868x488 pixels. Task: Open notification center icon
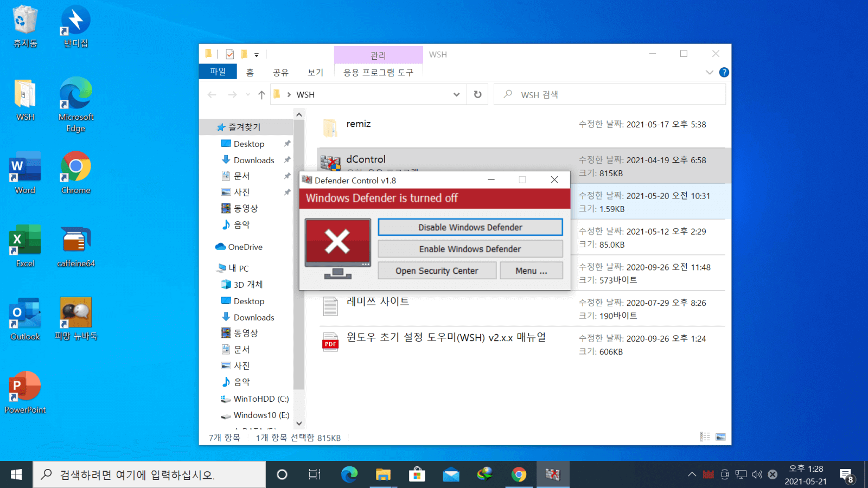point(846,476)
